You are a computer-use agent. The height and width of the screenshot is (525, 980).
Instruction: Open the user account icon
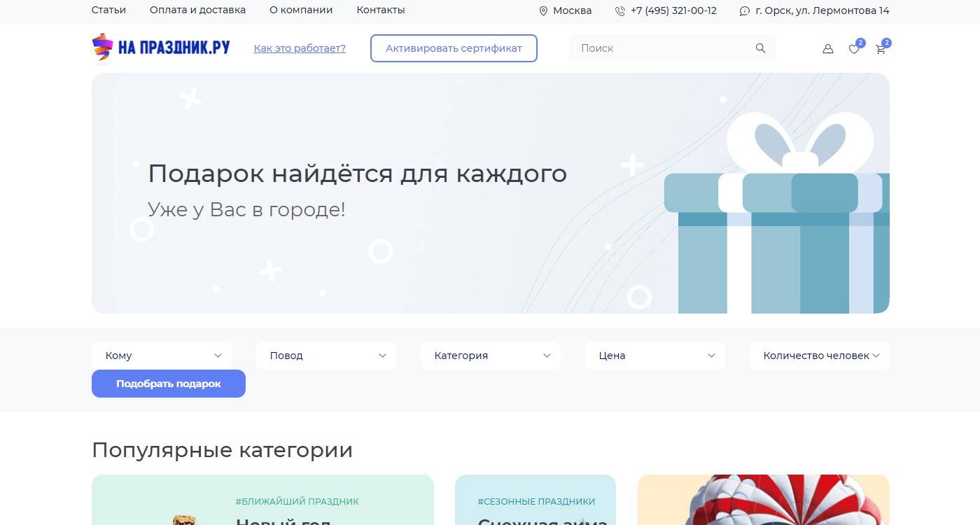[828, 49]
